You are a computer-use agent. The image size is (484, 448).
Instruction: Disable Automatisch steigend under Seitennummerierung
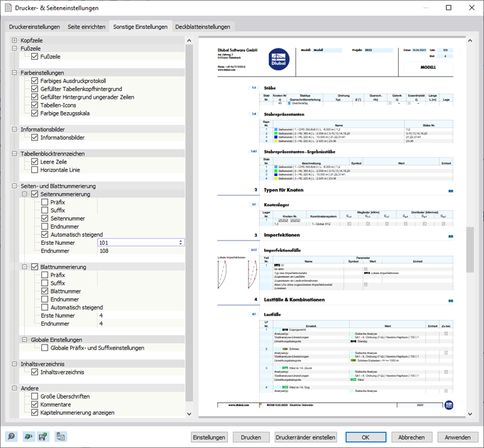pyautogui.click(x=45, y=235)
